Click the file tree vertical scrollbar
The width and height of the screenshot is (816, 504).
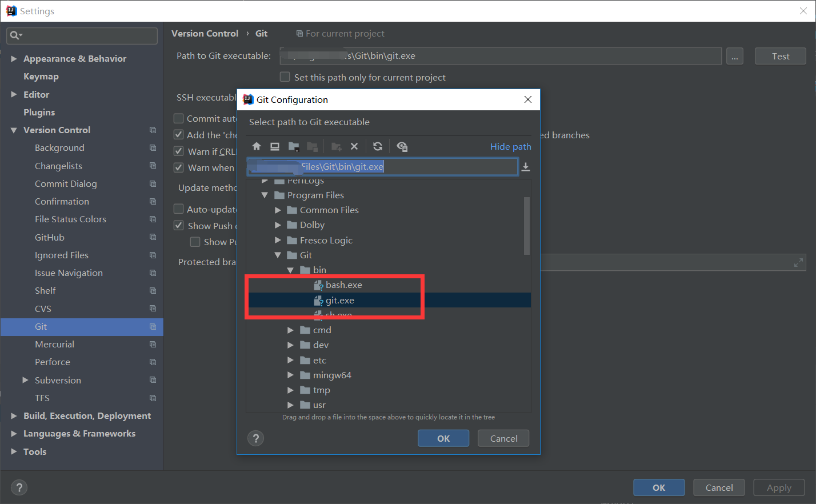pyautogui.click(x=527, y=226)
